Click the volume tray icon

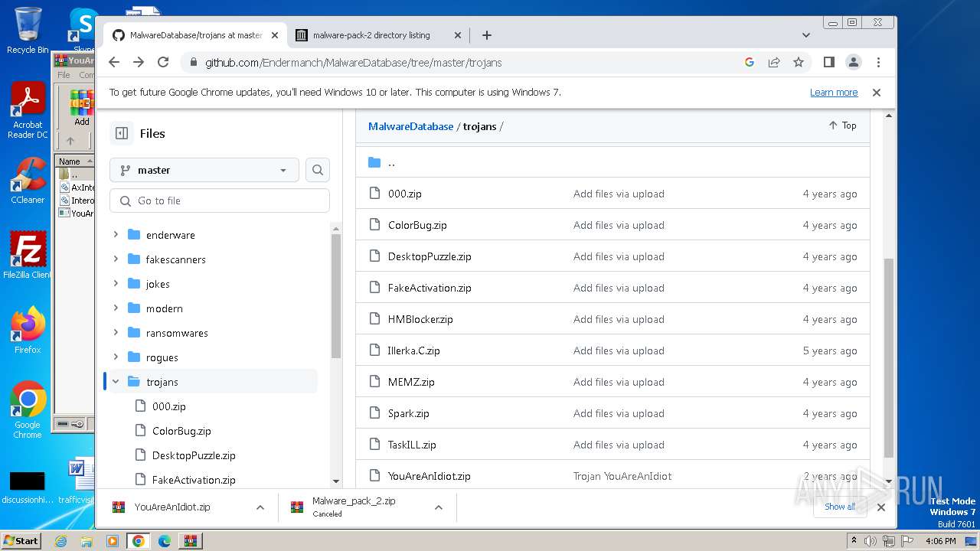[871, 541]
